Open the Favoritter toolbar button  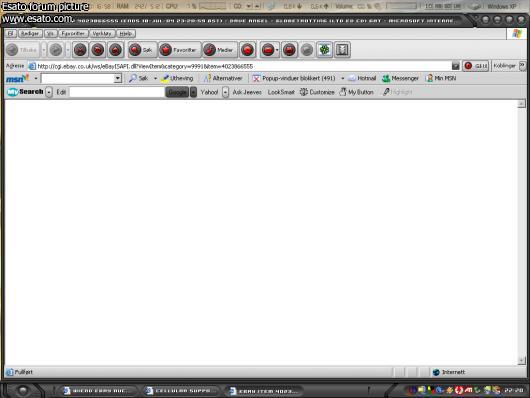click(179, 50)
